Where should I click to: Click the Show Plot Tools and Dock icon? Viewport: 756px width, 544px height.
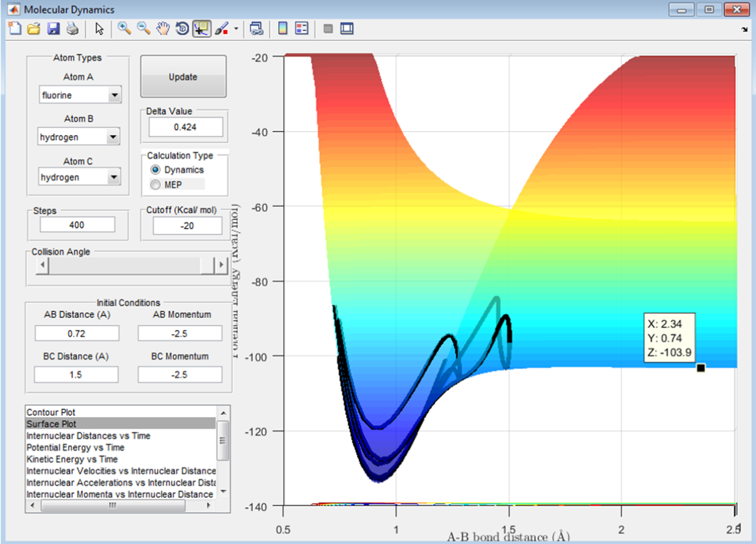(x=347, y=29)
